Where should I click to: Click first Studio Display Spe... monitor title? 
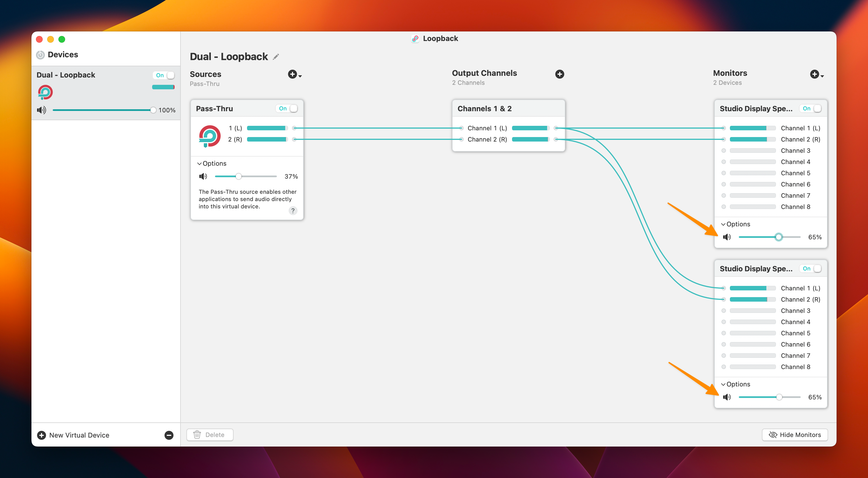756,108
